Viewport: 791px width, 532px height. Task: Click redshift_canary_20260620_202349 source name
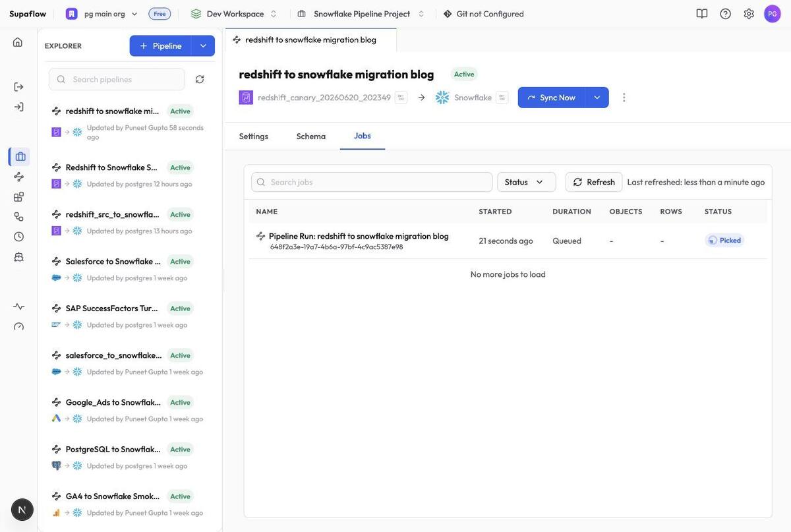click(x=324, y=98)
